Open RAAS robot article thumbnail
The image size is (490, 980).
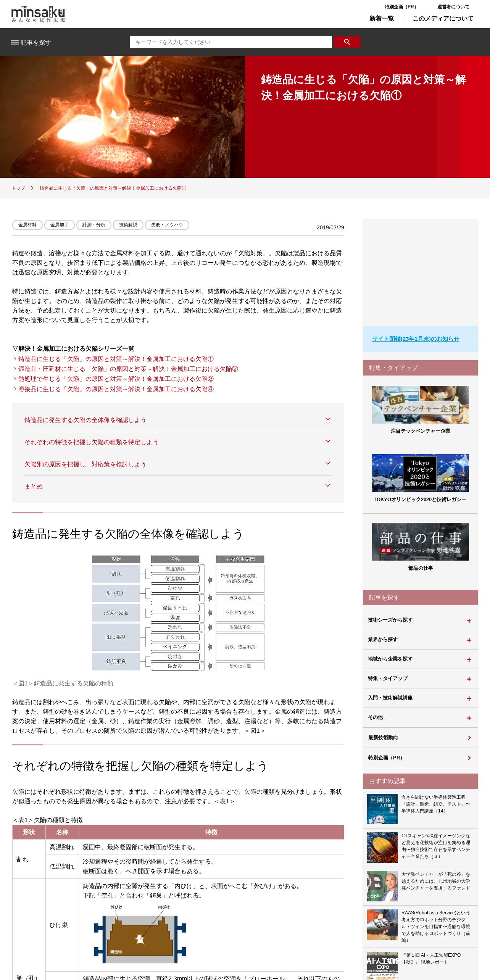382,925
